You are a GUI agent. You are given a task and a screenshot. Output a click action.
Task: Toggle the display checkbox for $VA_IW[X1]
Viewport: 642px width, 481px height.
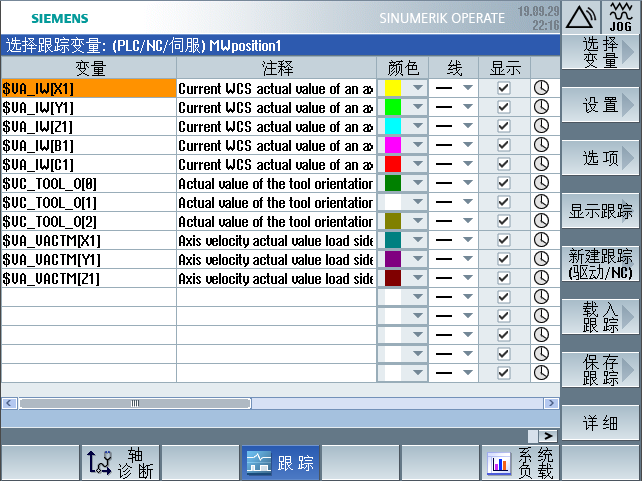[x=504, y=88]
